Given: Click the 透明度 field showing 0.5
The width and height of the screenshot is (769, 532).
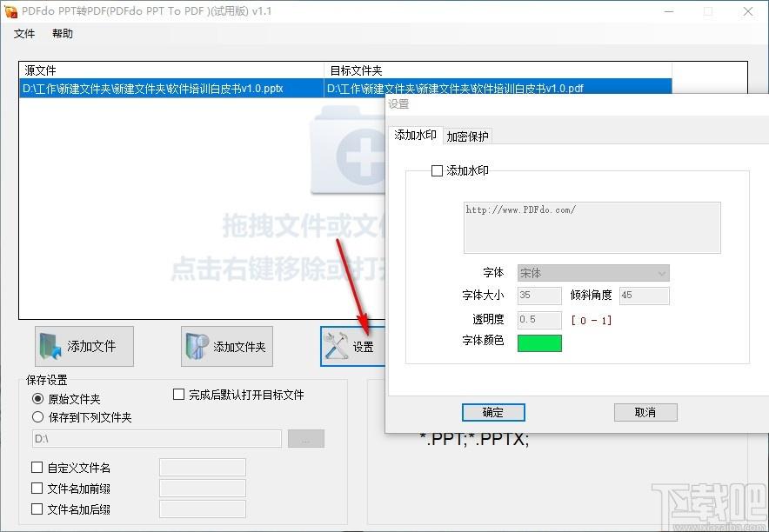Looking at the screenshot, I should [x=539, y=320].
